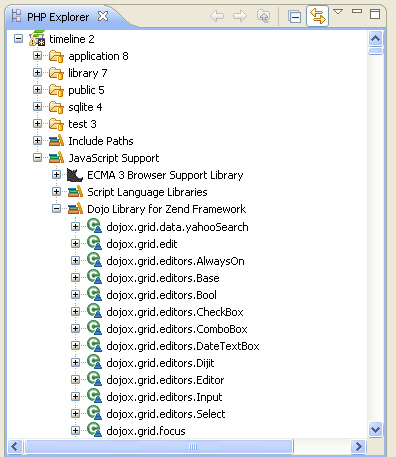Expand the dojox.grid.focus node
The width and height of the screenshot is (396, 457).
tap(75, 431)
